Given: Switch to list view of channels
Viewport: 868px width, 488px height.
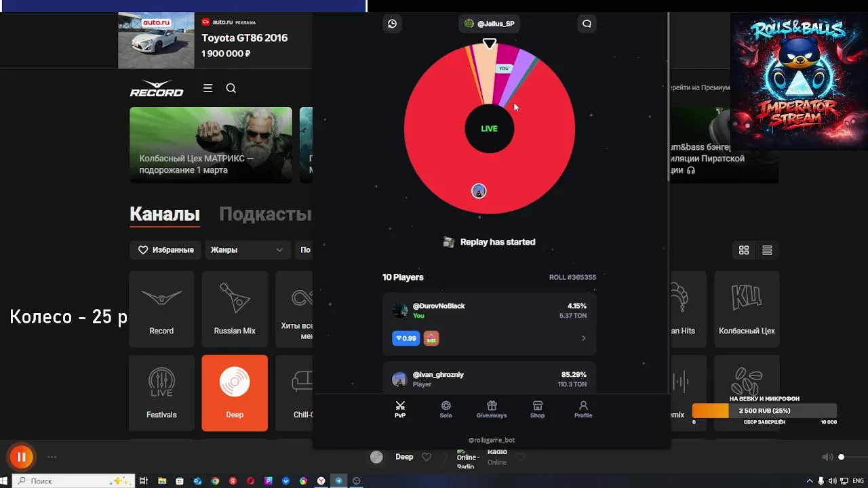Looking at the screenshot, I should [767, 250].
